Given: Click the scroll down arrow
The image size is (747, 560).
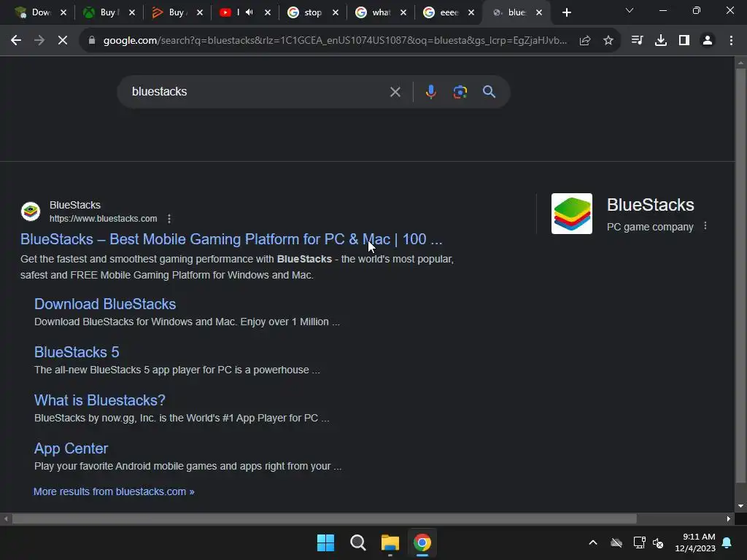Looking at the screenshot, I should tap(740, 506).
